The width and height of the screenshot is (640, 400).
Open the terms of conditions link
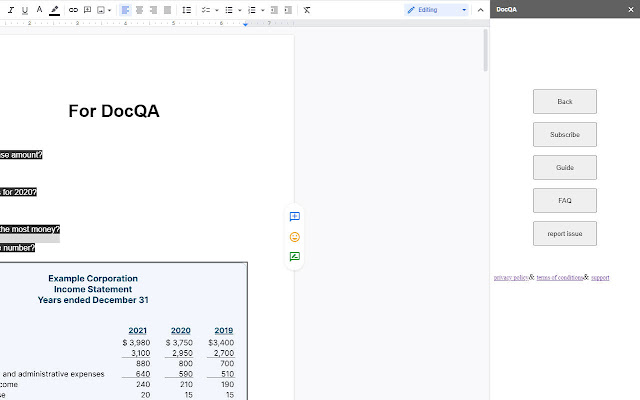click(x=560, y=278)
